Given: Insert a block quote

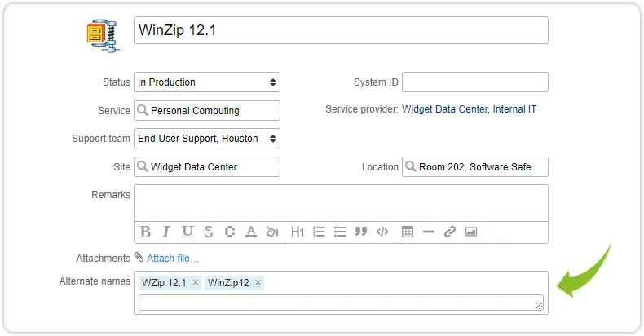Looking at the screenshot, I should click(361, 232).
